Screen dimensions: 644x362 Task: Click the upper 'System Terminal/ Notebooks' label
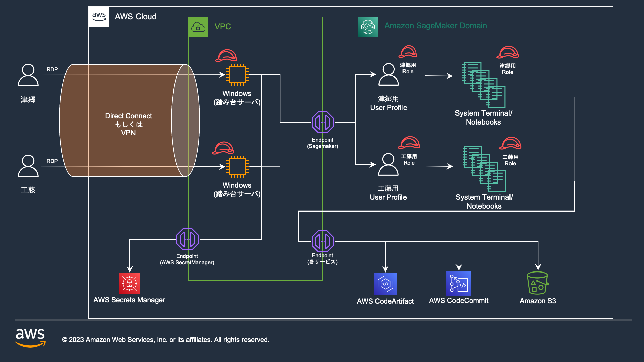click(x=483, y=118)
